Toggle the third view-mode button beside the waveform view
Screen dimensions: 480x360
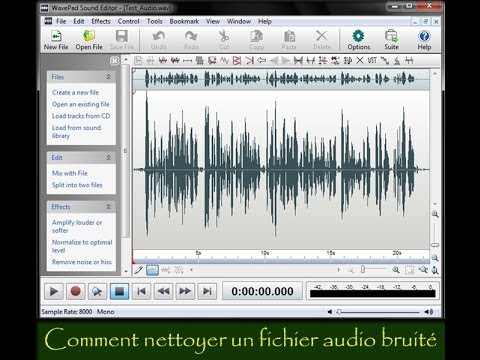[x=179, y=270]
